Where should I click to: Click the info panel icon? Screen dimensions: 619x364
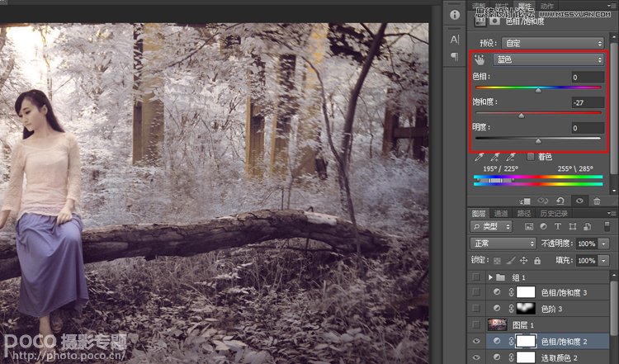454,15
